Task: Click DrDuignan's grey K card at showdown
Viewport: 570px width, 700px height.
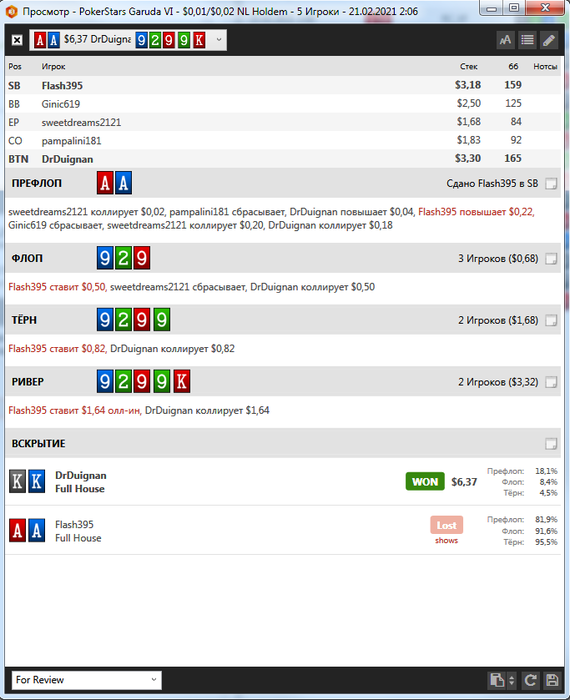Action: tap(17, 481)
